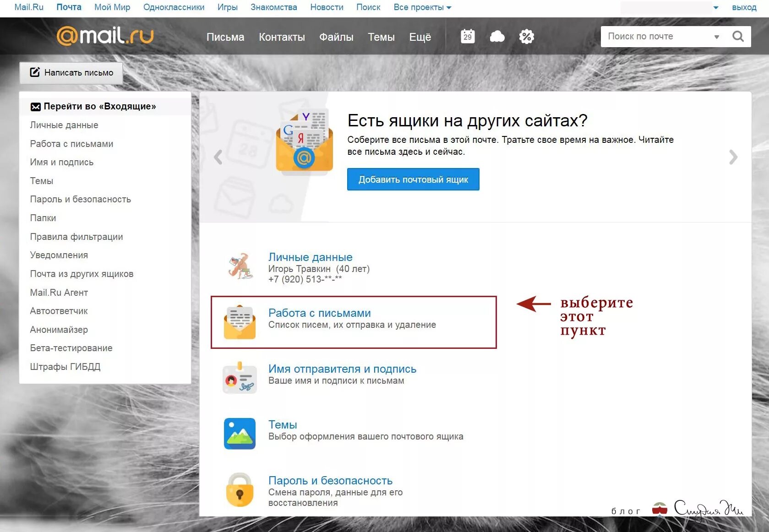The image size is (769, 532).
Task: Click the Написать письмо button
Action: tap(71, 73)
